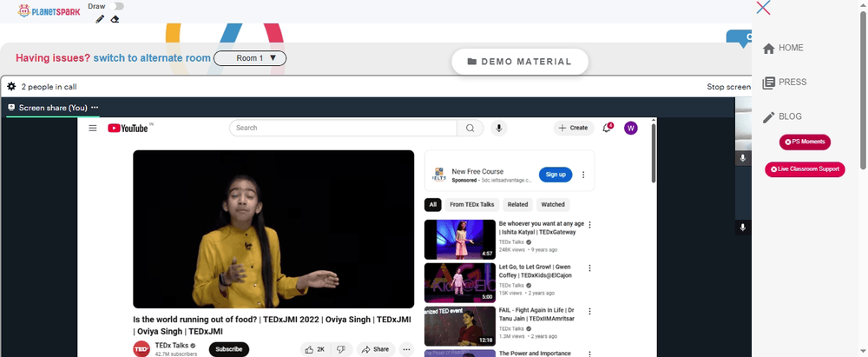The width and height of the screenshot is (868, 357).
Task: Click the YouTube search magnifier button
Action: (470, 128)
